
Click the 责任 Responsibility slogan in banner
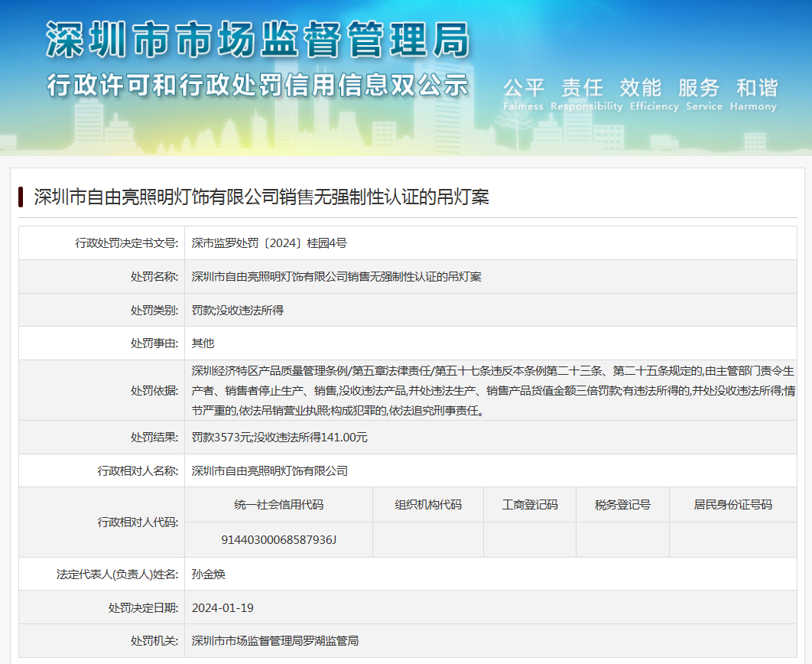(x=586, y=94)
